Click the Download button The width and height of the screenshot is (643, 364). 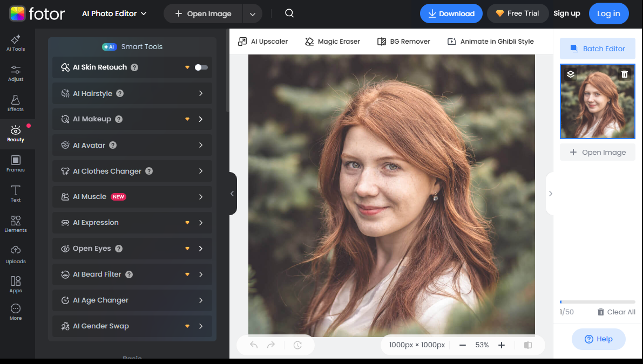451,13
